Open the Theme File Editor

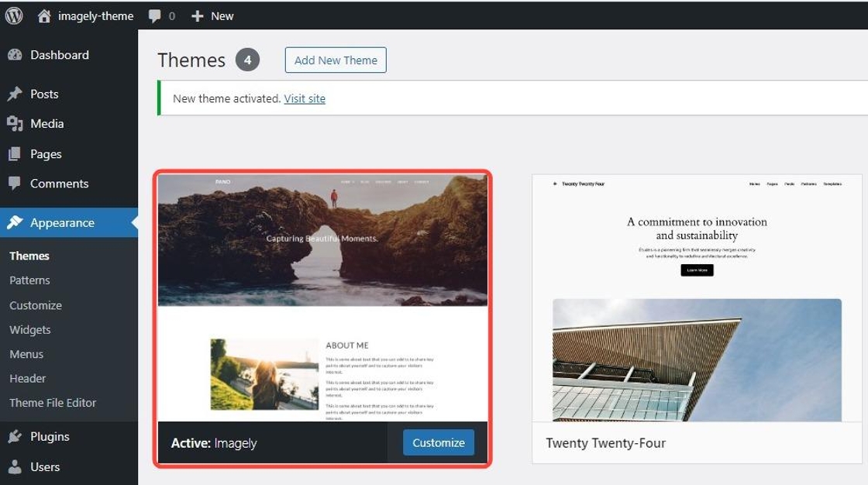click(x=53, y=403)
